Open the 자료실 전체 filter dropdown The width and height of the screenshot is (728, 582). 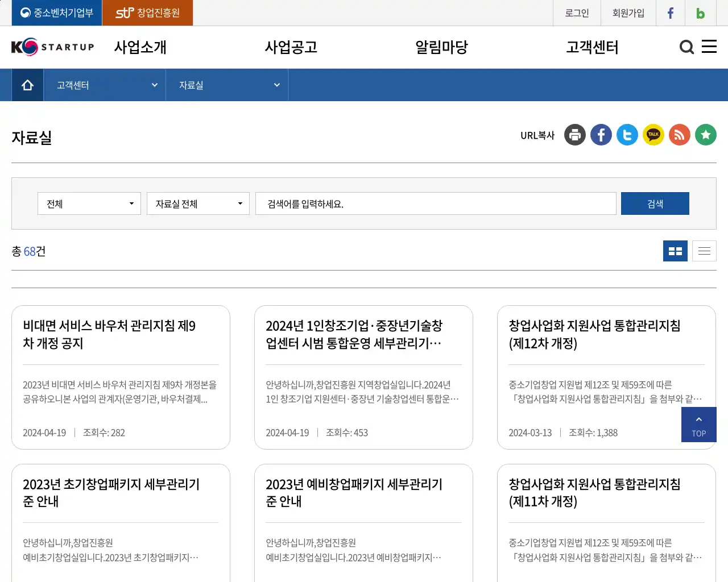pos(198,203)
